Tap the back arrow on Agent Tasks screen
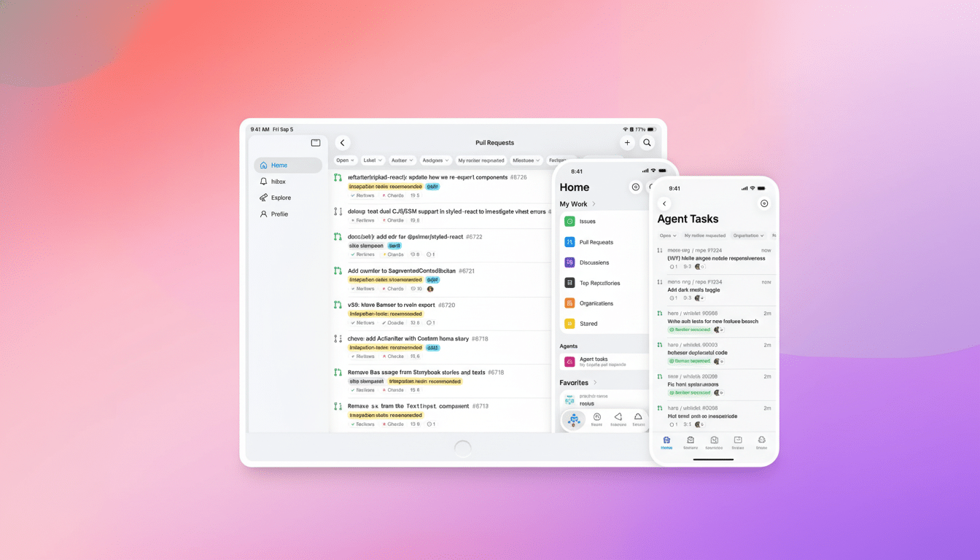Viewport: 980px width, 560px height. click(664, 203)
